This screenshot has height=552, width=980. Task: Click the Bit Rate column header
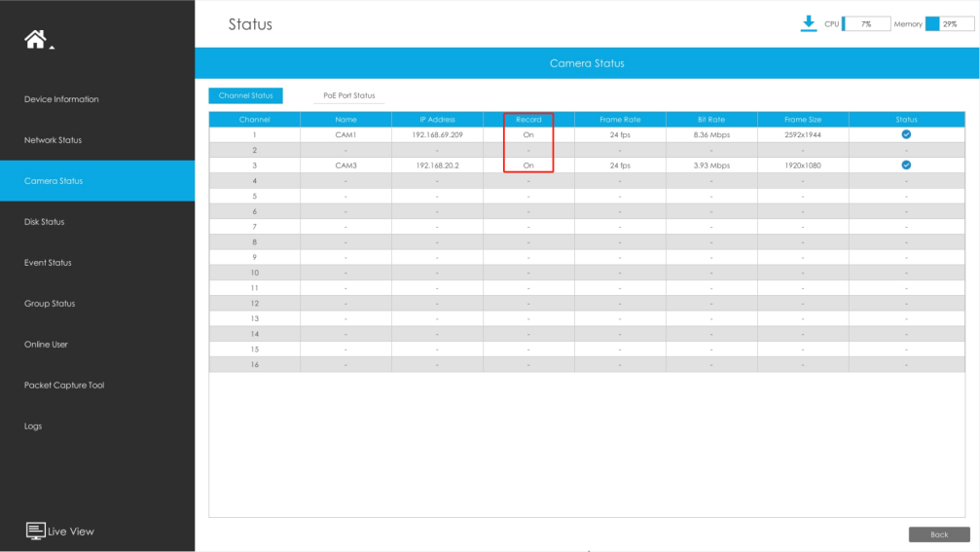[711, 120]
